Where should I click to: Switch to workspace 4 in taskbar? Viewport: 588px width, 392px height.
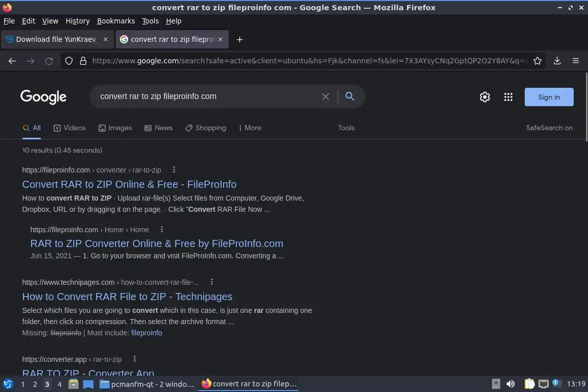click(59, 384)
